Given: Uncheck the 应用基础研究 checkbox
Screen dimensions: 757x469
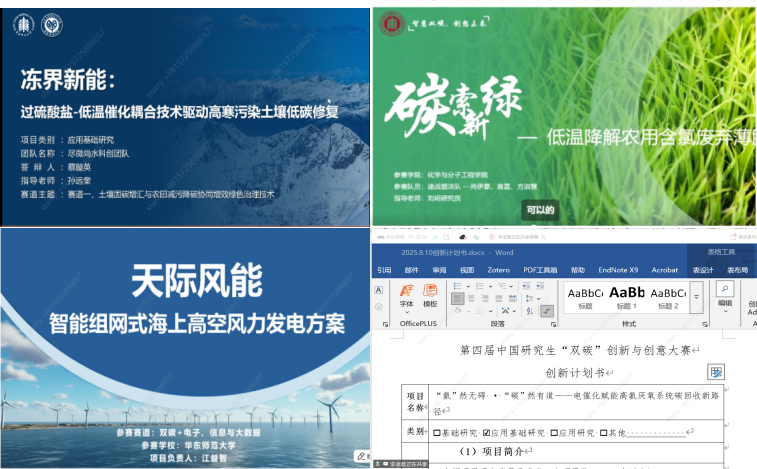Looking at the screenshot, I should pyautogui.click(x=487, y=433).
